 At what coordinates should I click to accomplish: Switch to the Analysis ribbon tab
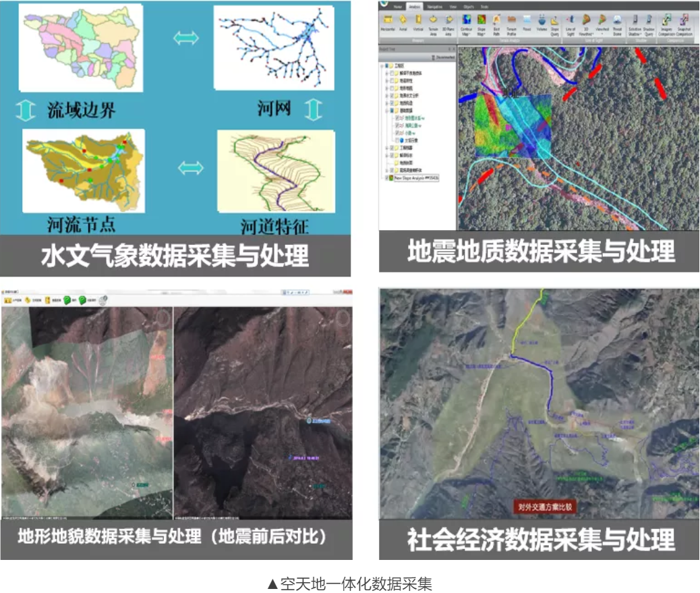tap(413, 5)
